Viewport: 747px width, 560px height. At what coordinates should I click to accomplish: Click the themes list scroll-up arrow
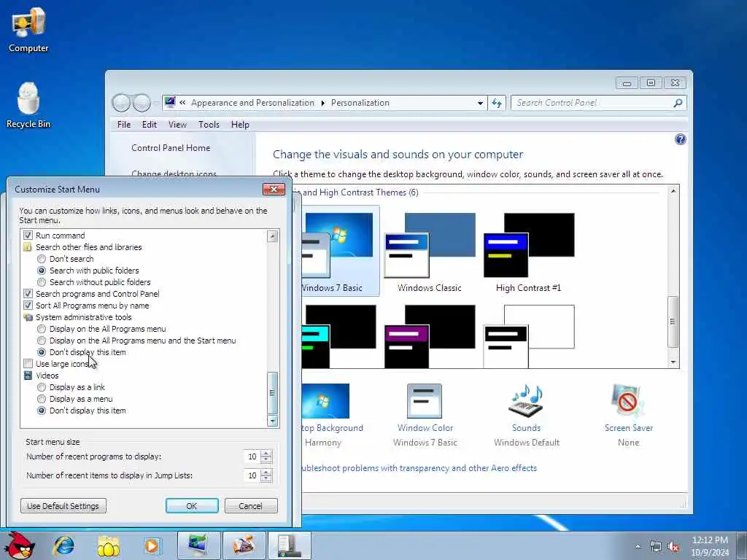pos(673,191)
